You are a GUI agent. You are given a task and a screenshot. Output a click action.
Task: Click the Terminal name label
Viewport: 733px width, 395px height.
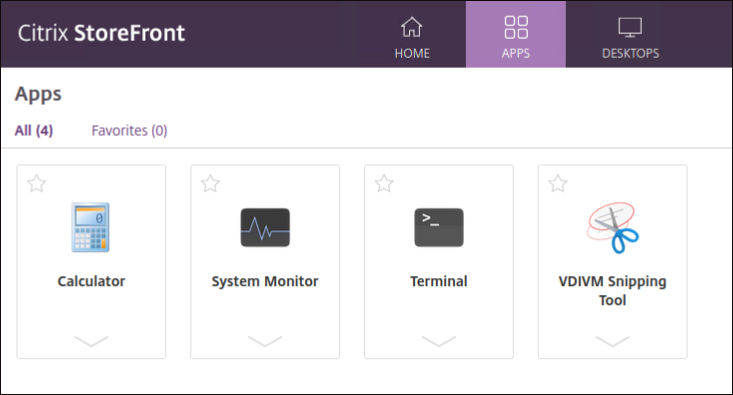point(439,281)
